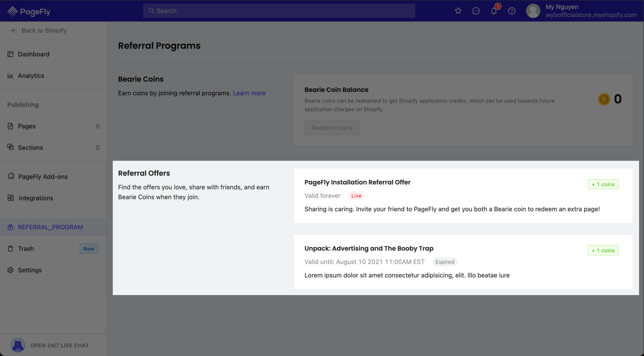Click the coin balance number 0
The width and height of the screenshot is (644, 356).
pyautogui.click(x=618, y=99)
